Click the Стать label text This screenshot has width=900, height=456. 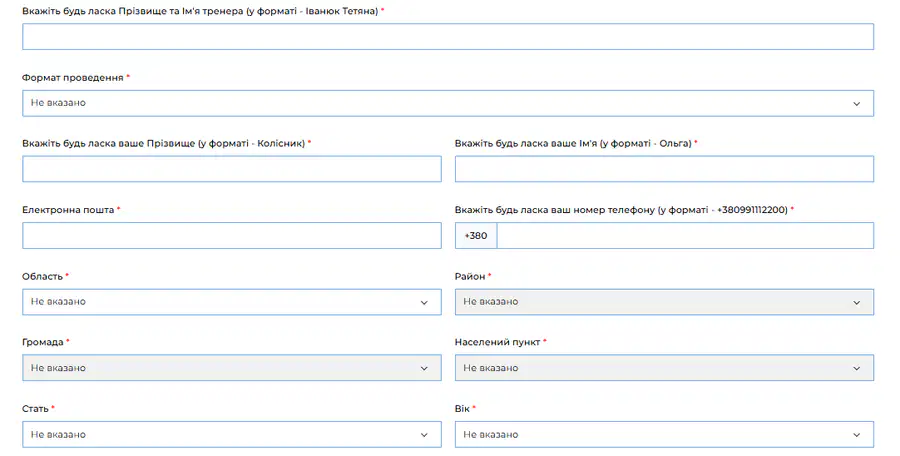(36, 408)
